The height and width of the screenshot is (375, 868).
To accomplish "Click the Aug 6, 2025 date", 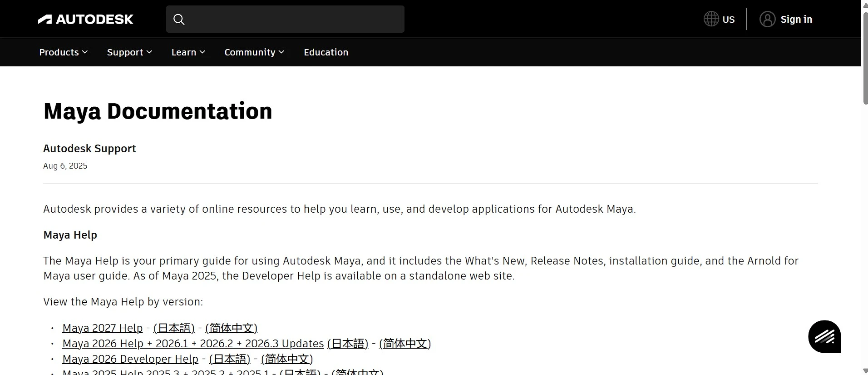I will pyautogui.click(x=65, y=166).
